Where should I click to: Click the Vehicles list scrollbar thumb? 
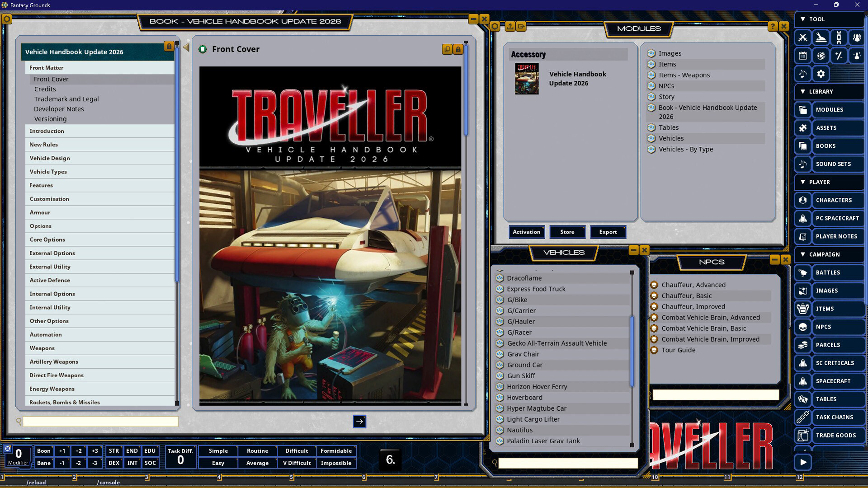tap(632, 351)
